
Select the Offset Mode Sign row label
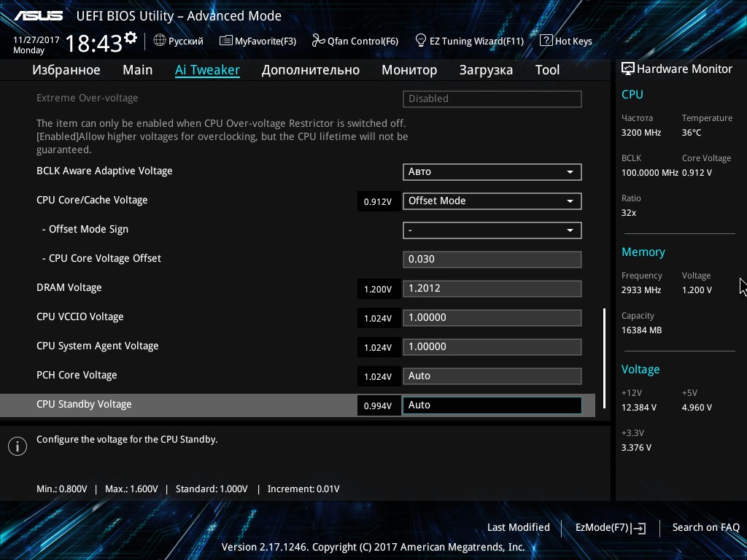click(85, 229)
